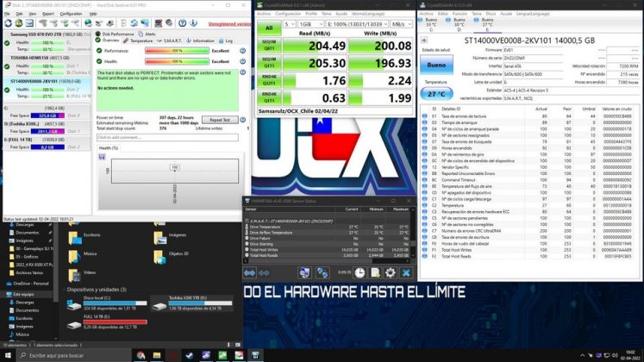
Task: Click the HWiNFO blue X close-sensors icon
Action: tap(406, 272)
